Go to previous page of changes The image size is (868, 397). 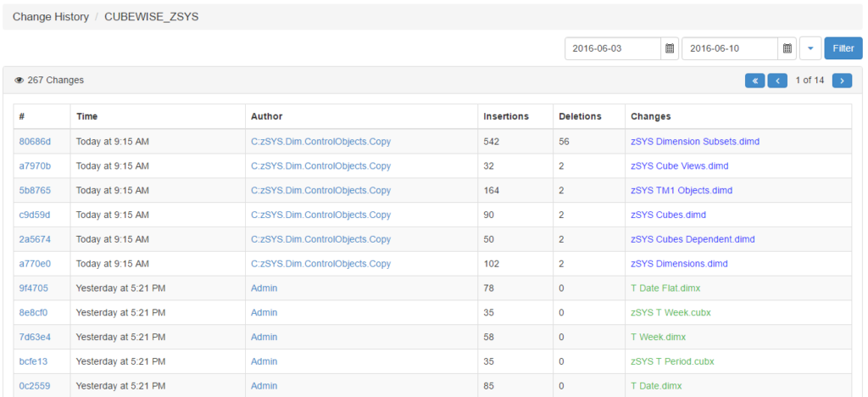(776, 81)
